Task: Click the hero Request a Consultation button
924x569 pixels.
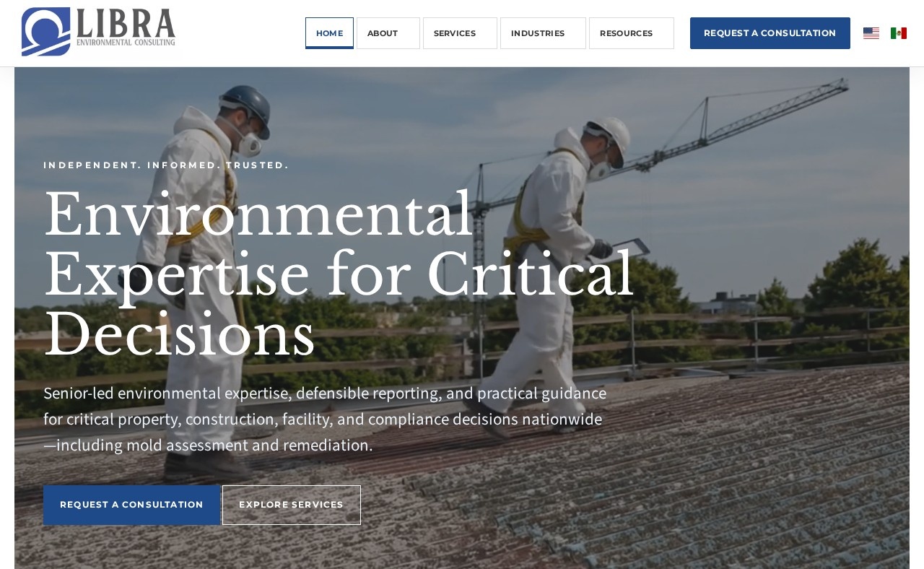Action: click(131, 505)
